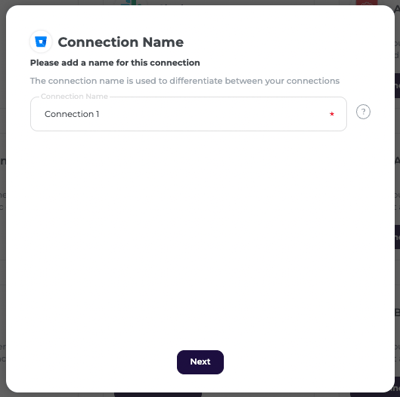Viewport: 400px width, 397px height.
Task: Click the small Connection Name field label
Action: pyautogui.click(x=74, y=96)
